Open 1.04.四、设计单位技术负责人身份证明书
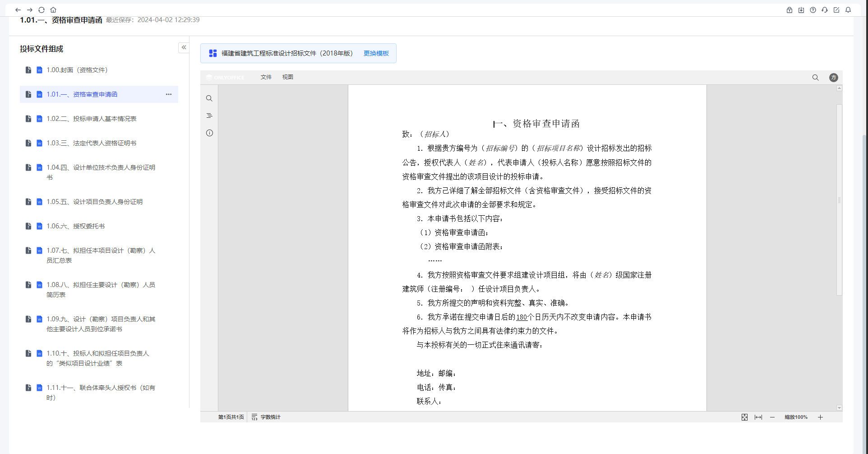 tap(99, 172)
